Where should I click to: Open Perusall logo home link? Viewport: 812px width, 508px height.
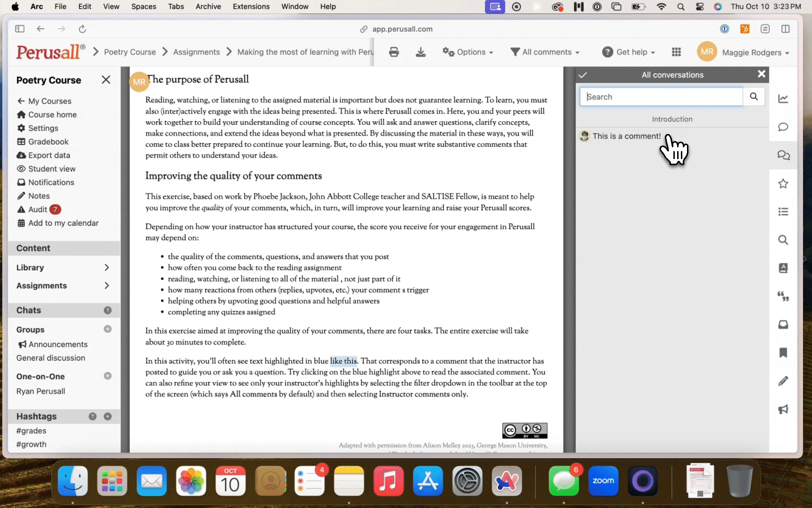(x=51, y=52)
